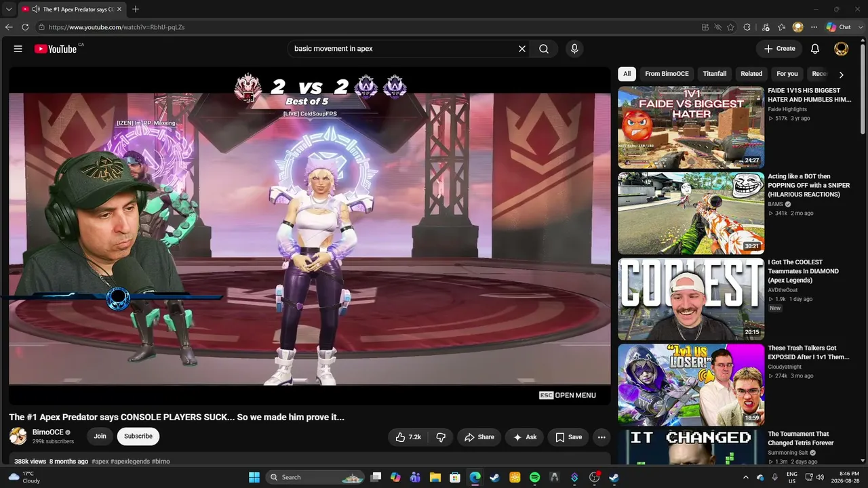Open Spotify from the taskbar
This screenshot has height=488, width=868.
(534, 477)
